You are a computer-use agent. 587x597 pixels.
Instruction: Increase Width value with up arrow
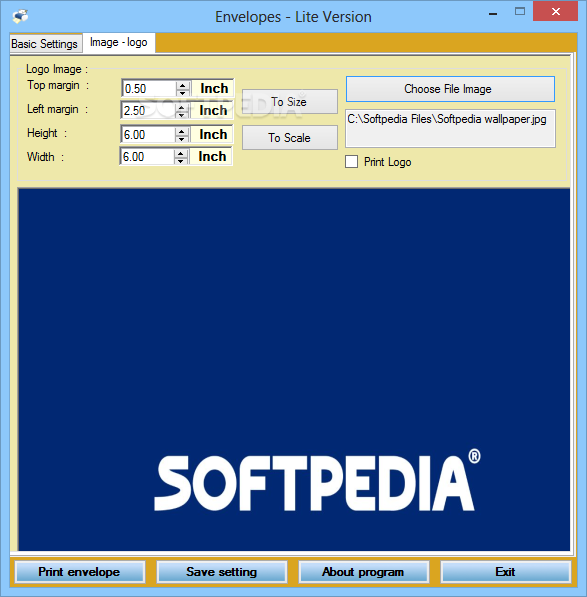click(181, 153)
